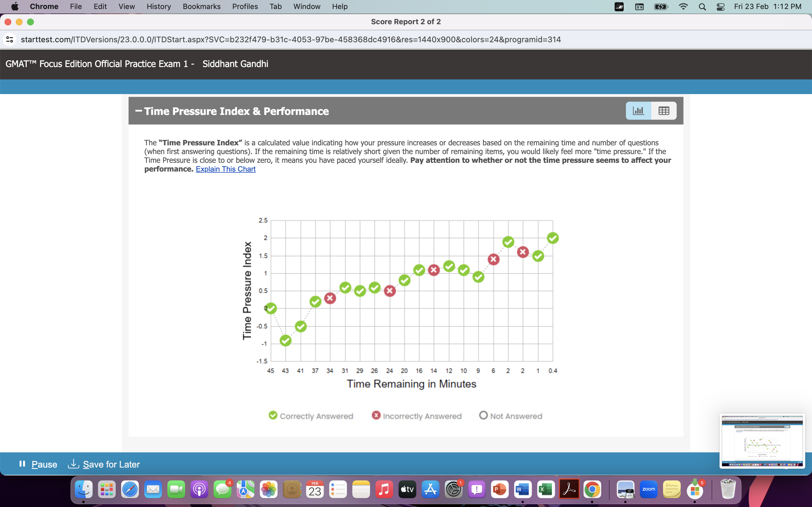Open Zoom from the dock
This screenshot has width=812, height=507.
click(x=648, y=489)
